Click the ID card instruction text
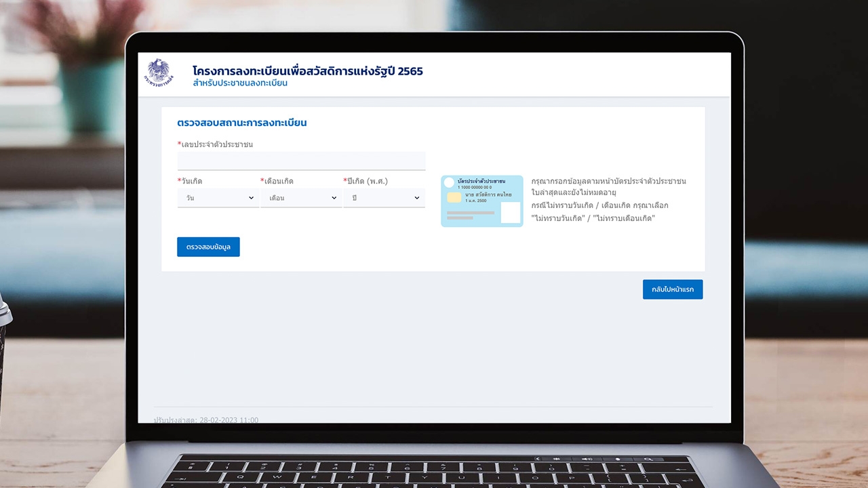This screenshot has width=868, height=488. pos(608,199)
